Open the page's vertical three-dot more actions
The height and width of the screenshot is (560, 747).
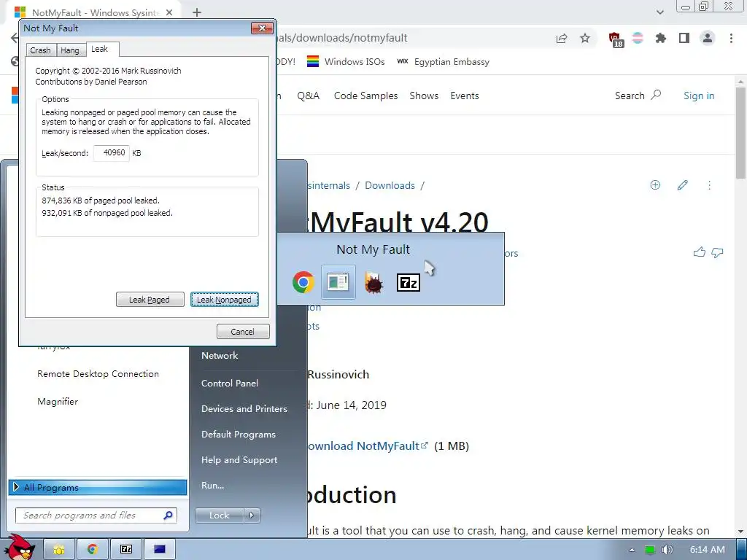click(x=709, y=185)
